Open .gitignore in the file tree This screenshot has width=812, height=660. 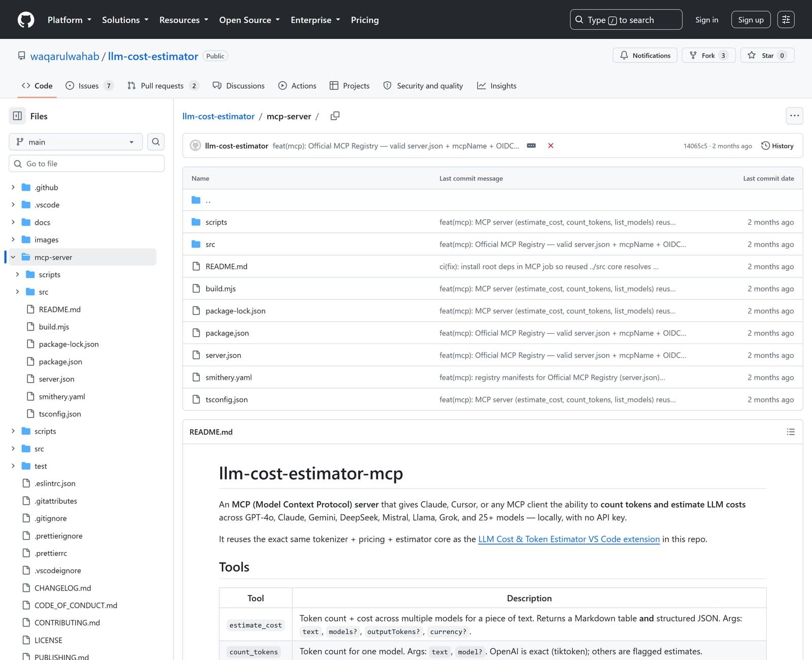[x=51, y=518]
